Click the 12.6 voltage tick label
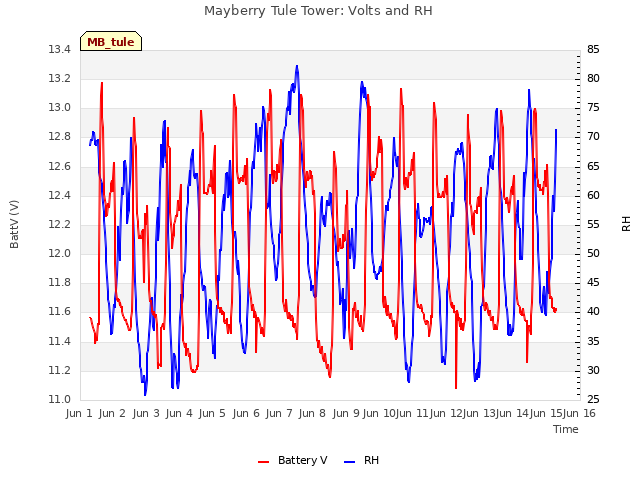 [x=60, y=167]
